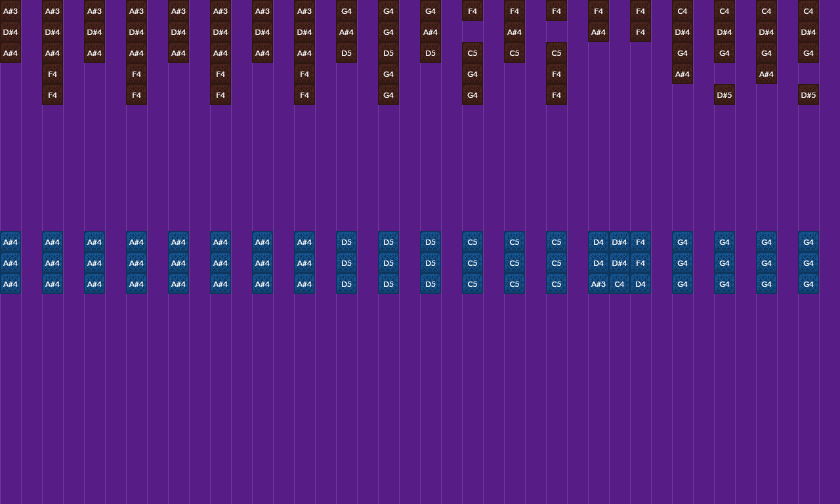The height and width of the screenshot is (504, 840).
Task: Click brown A#4 under G4 in first C4 column
Action: click(x=682, y=74)
